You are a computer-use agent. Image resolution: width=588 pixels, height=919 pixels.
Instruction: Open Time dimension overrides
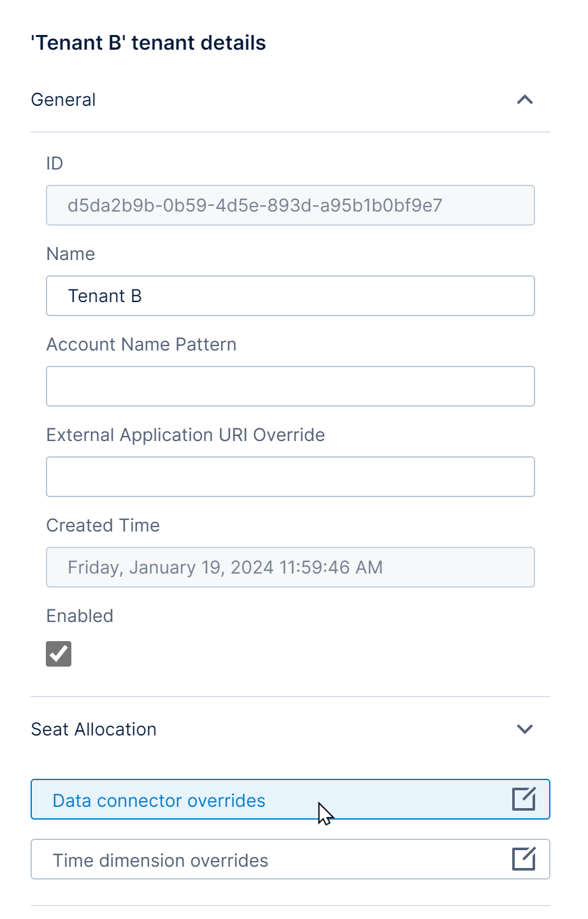161,860
